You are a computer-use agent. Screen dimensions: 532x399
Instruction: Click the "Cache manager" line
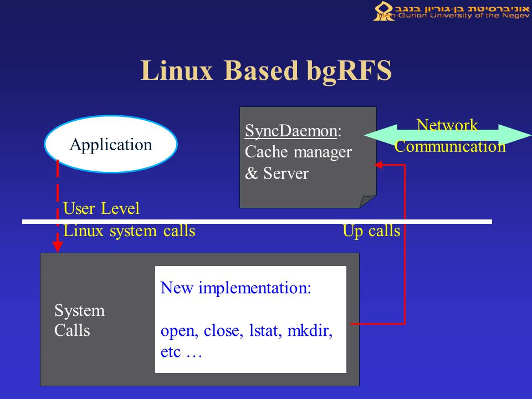pos(298,152)
